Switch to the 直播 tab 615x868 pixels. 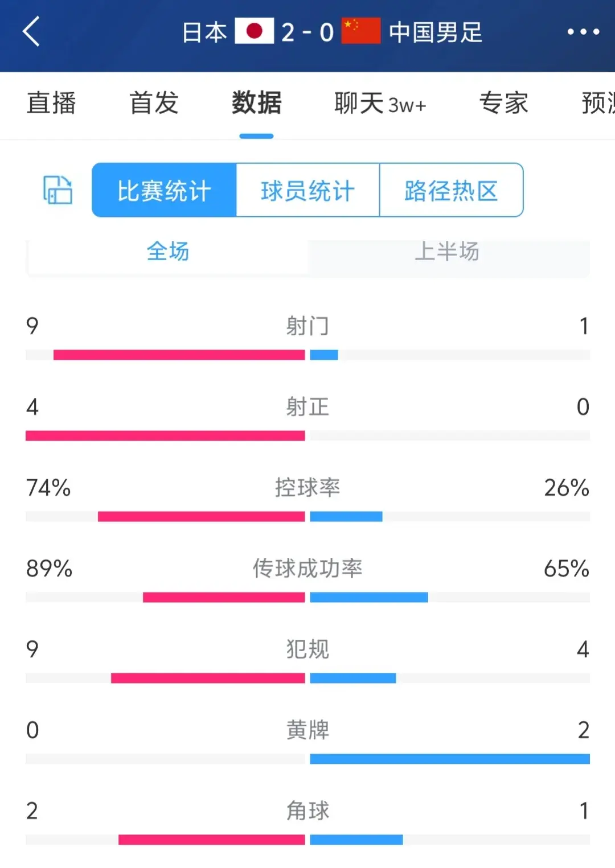51,104
